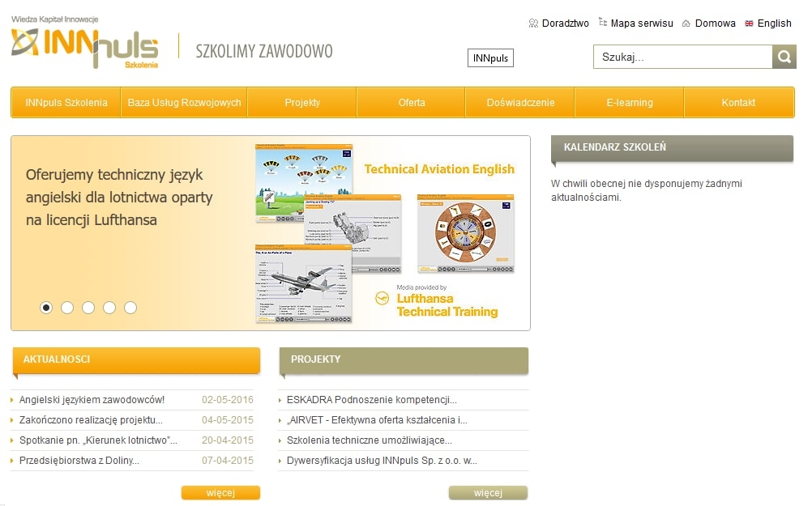The image size is (812, 506).
Task: Click date 02-05-2016
Action: pyautogui.click(x=228, y=399)
